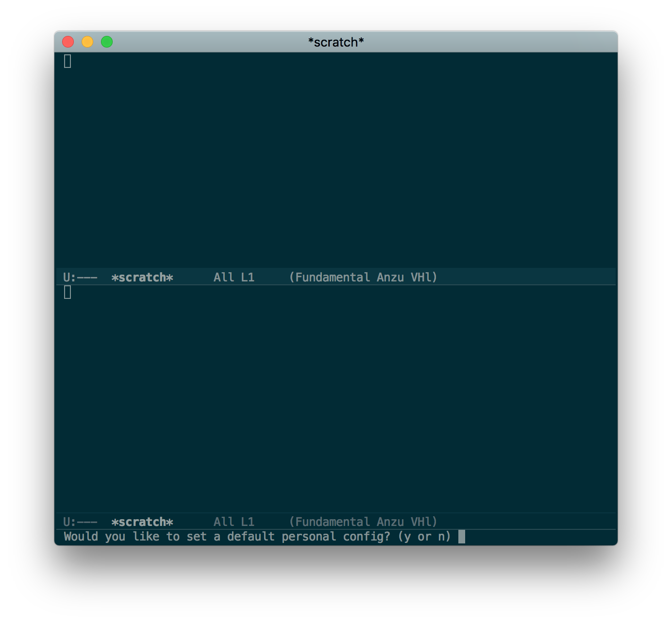Click the hollow cursor in the upper buffer pane
The height and width of the screenshot is (623, 672).
(67, 61)
